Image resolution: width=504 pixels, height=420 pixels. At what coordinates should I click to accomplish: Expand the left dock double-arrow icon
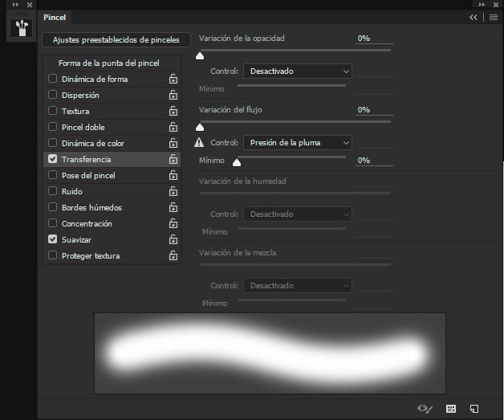click(x=15, y=5)
